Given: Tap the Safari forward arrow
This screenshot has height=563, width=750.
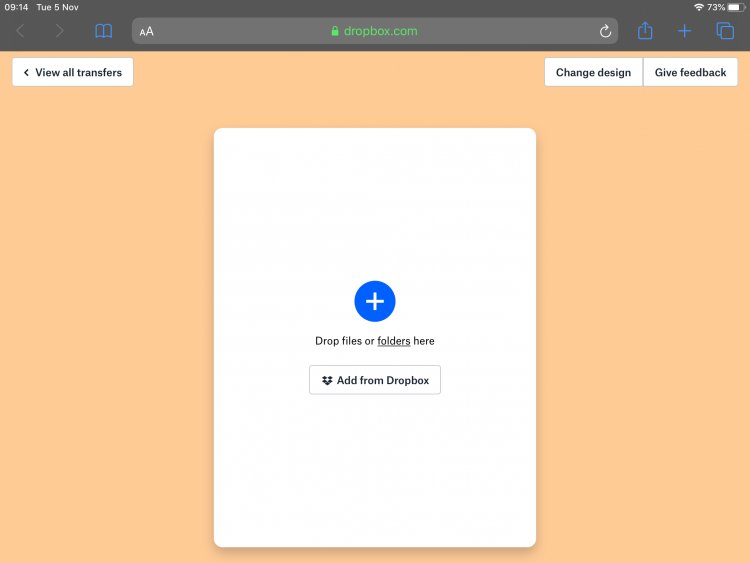Looking at the screenshot, I should click(59, 31).
